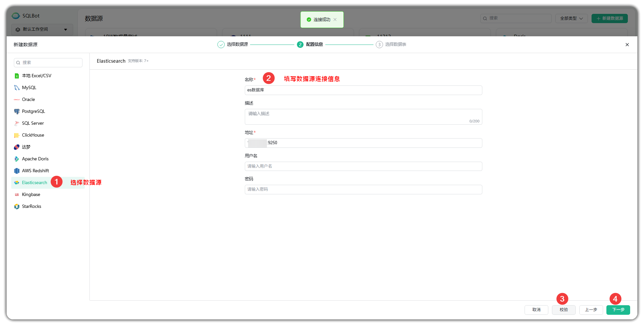Select the 本地 Excel/CSV datasource icon
644x326 pixels.
[17, 76]
